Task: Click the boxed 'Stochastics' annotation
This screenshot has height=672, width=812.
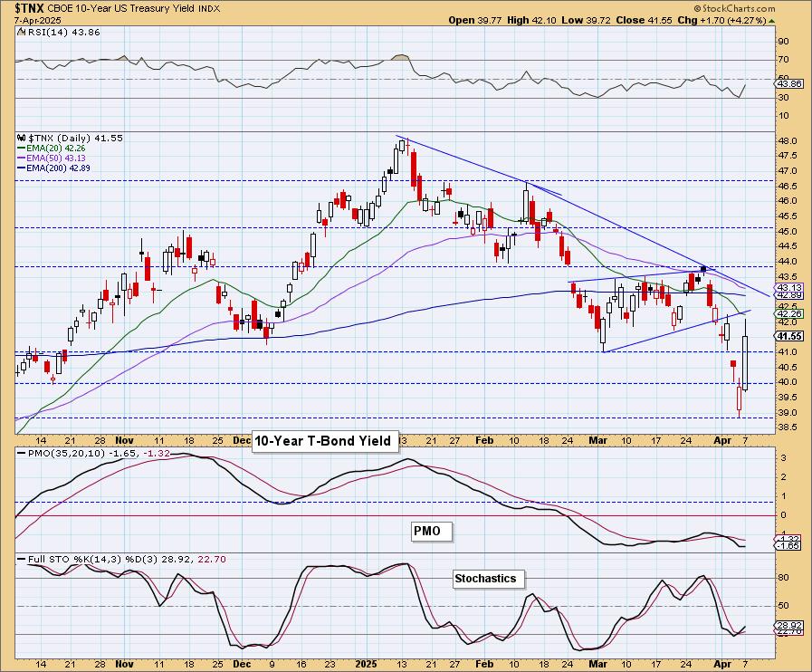Action: [x=488, y=579]
